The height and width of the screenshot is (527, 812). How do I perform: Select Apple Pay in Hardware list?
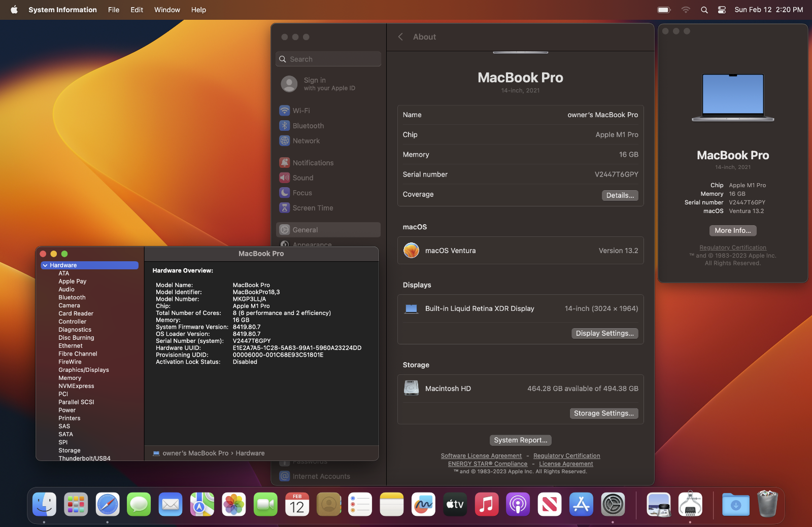pyautogui.click(x=72, y=281)
